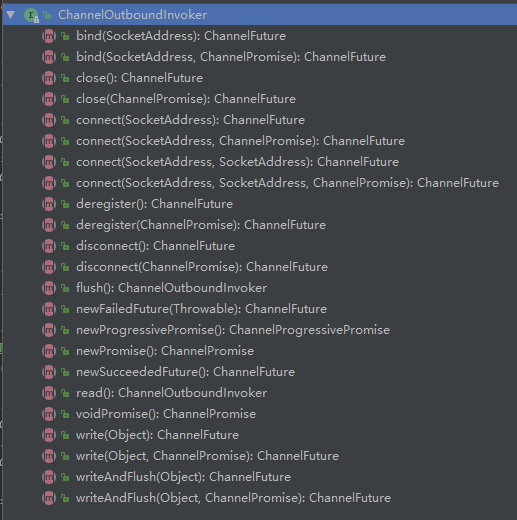Collapse the ChannelOutboundInvoker tree node

click(11, 15)
